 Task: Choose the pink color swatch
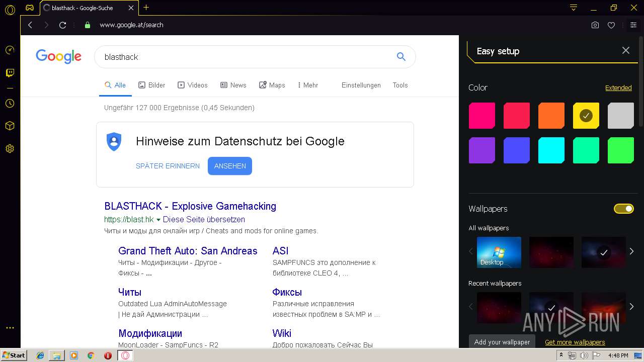point(482,116)
